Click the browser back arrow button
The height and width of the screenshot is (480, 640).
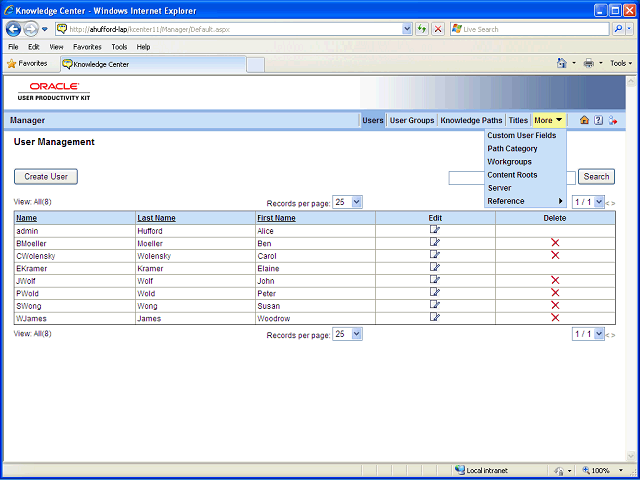(x=13, y=29)
